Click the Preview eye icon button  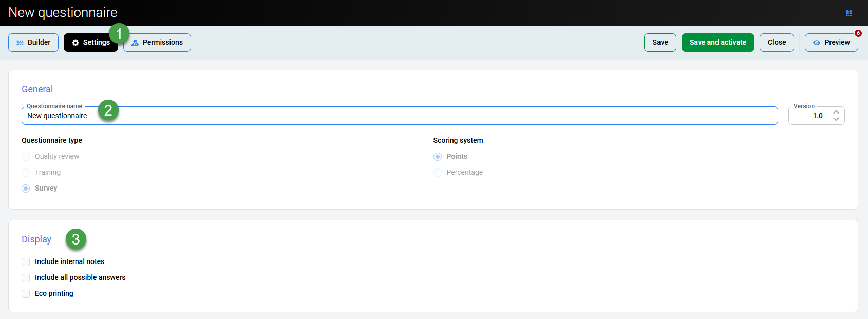[831, 43]
